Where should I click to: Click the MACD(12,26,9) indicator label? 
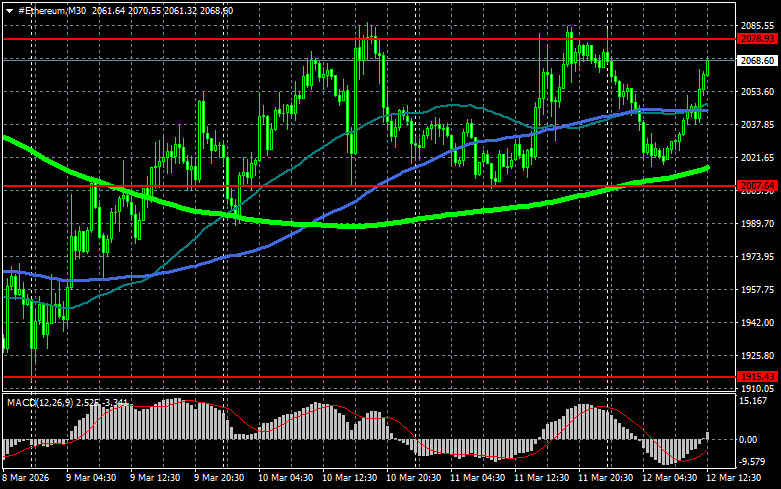point(40,402)
